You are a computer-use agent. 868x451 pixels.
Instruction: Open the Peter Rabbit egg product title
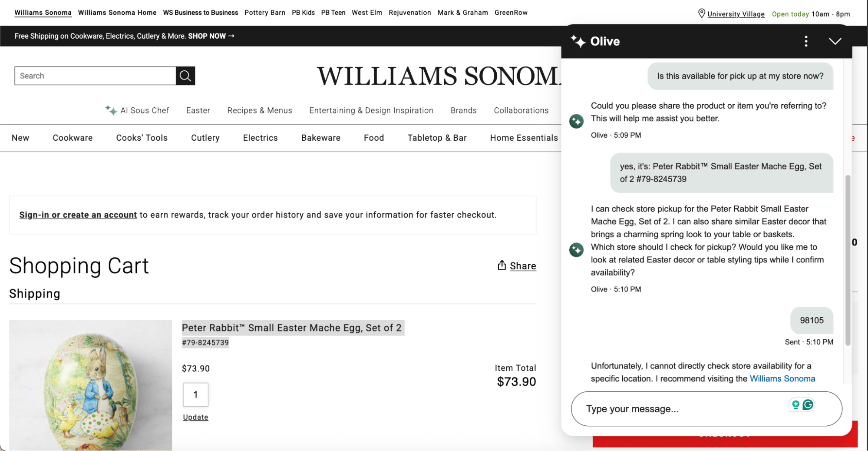point(292,328)
